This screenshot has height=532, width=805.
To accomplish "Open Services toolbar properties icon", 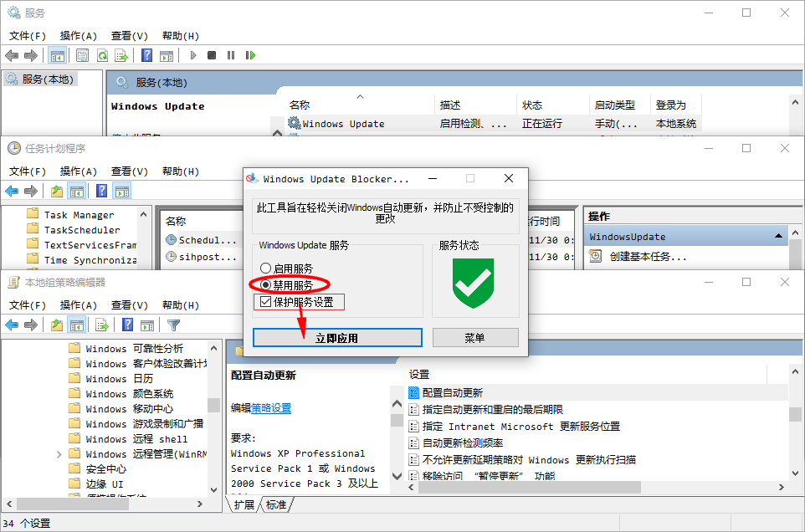I will pos(82,55).
